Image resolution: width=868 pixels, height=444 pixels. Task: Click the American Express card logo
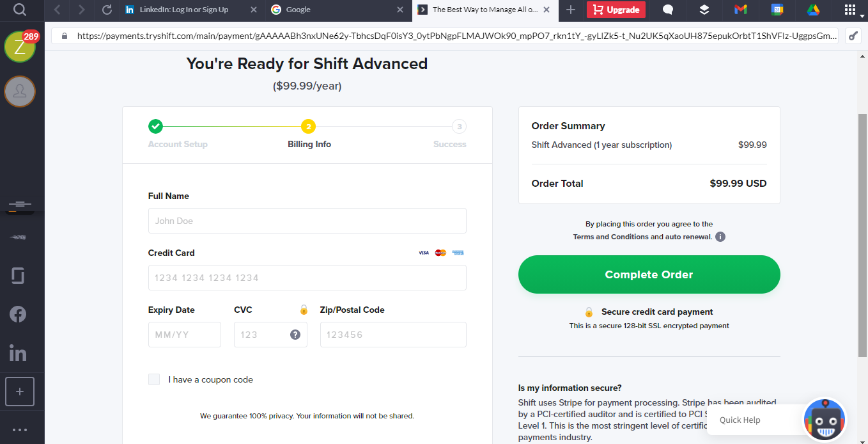(458, 253)
